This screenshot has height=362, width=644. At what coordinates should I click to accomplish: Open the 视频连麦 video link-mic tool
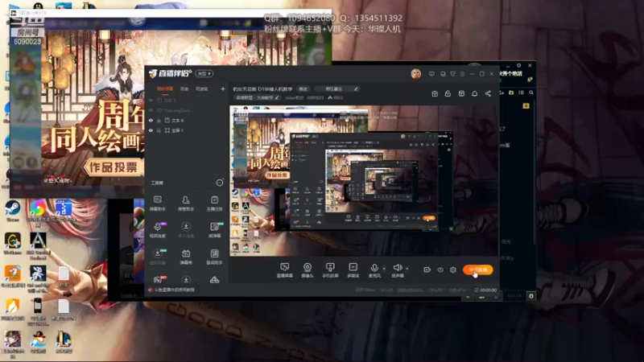point(158,230)
